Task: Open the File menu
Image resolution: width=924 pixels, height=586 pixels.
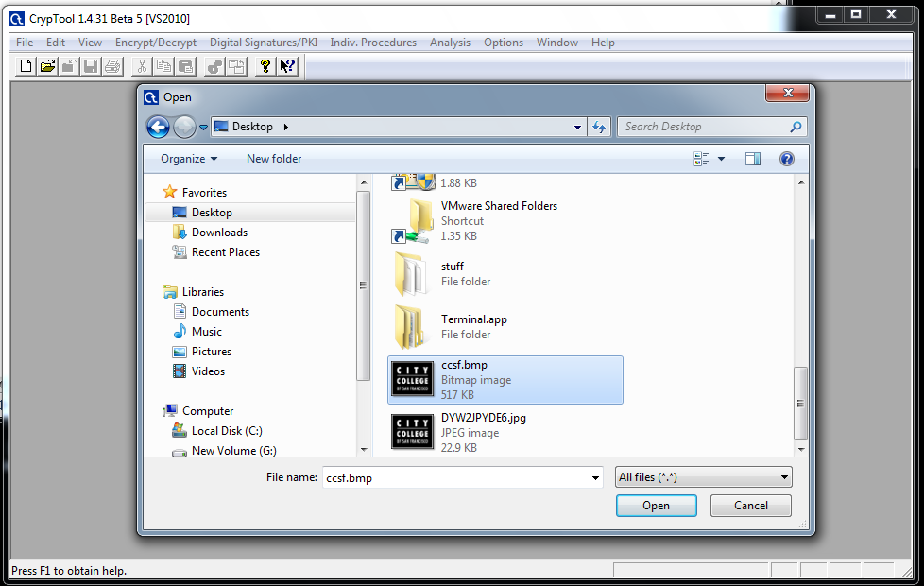Action: click(25, 43)
